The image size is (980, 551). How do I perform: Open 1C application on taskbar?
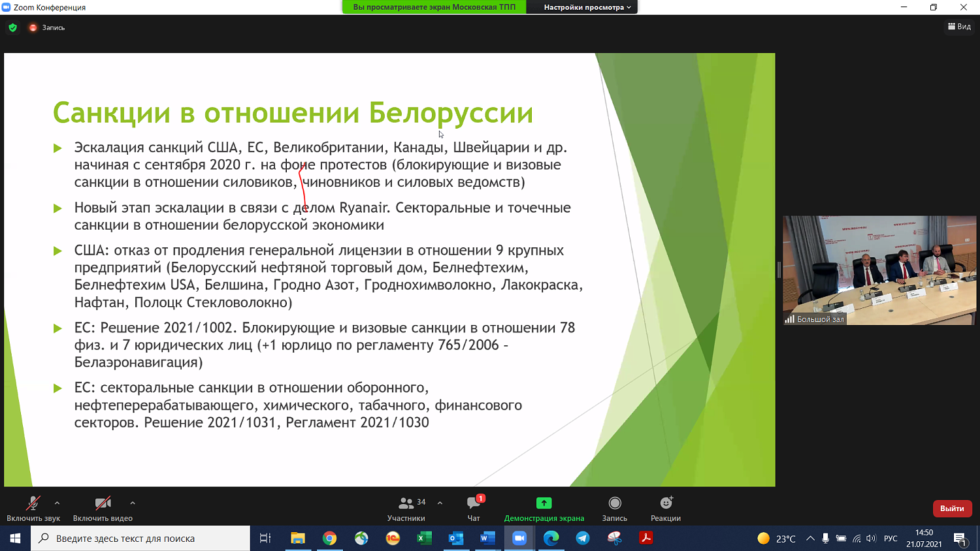click(393, 539)
